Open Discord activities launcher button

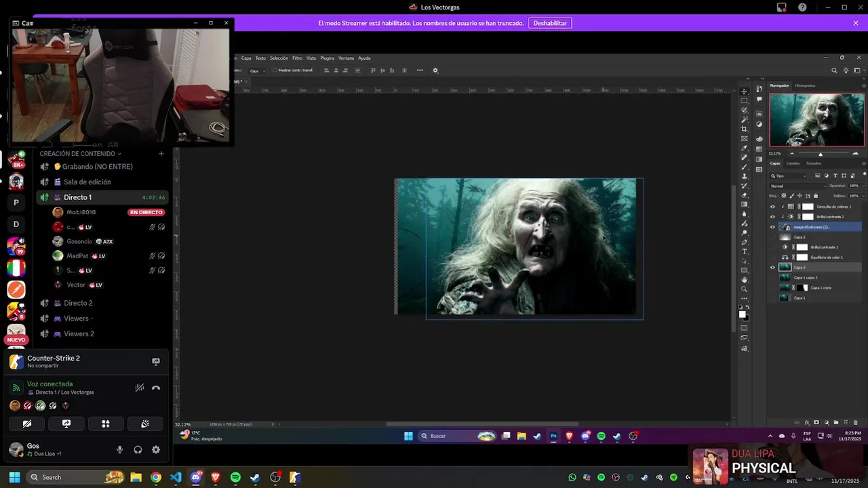point(106,424)
